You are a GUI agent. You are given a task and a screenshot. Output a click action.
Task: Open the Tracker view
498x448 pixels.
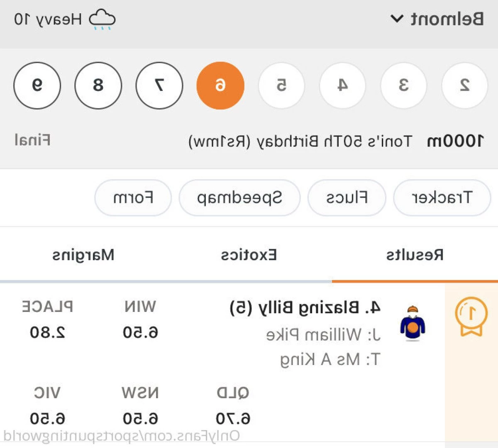pyautogui.click(x=442, y=198)
